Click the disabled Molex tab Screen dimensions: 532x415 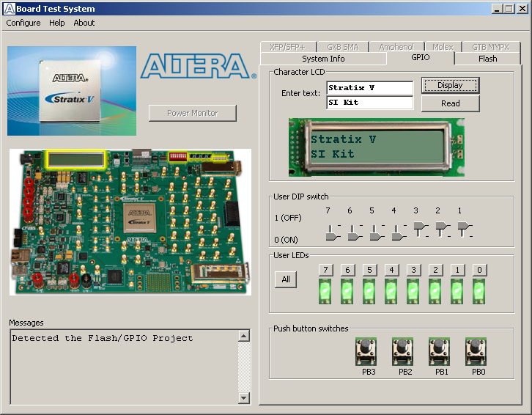(x=443, y=47)
